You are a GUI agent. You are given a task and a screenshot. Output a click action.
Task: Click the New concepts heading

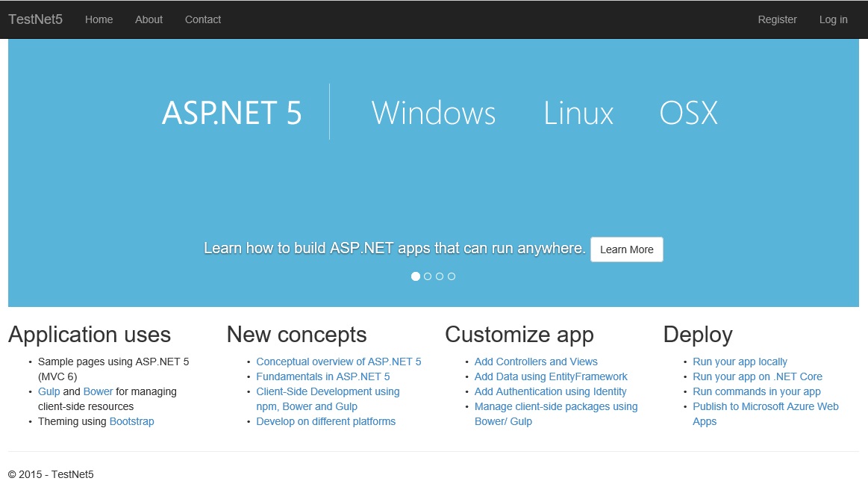(x=297, y=334)
